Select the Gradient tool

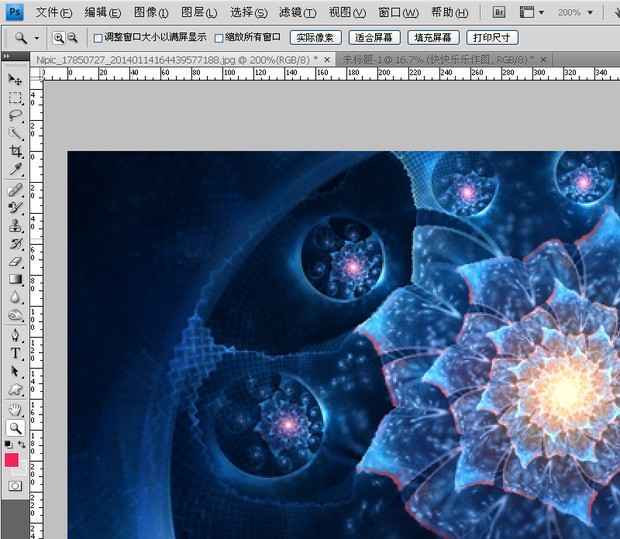[15, 279]
